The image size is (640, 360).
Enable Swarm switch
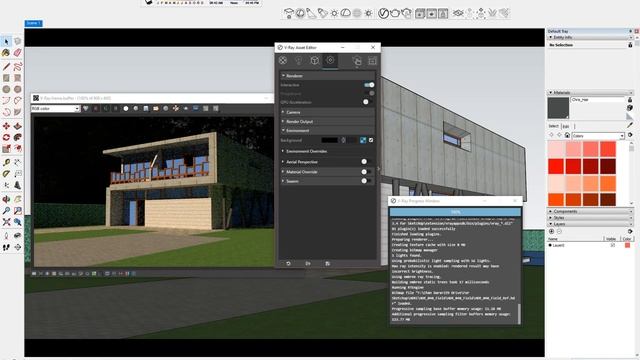pos(366,181)
